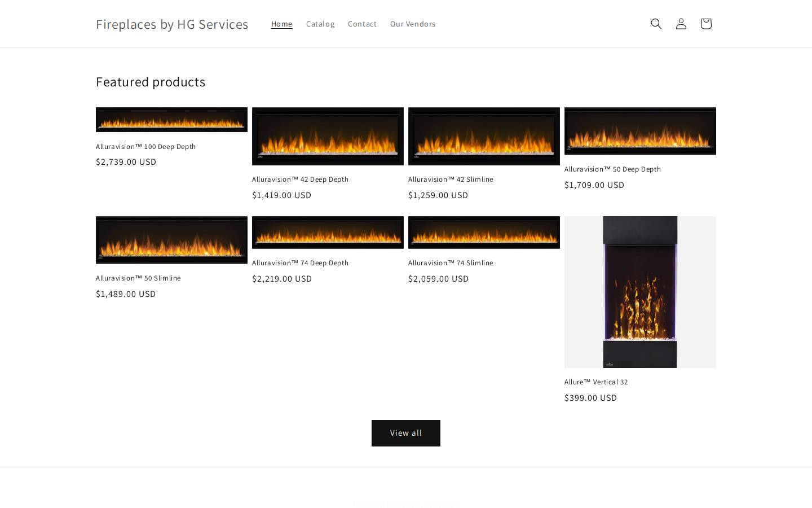Viewport: 812px width, 508px height.
Task: Click the Featured products heading
Action: (151, 82)
